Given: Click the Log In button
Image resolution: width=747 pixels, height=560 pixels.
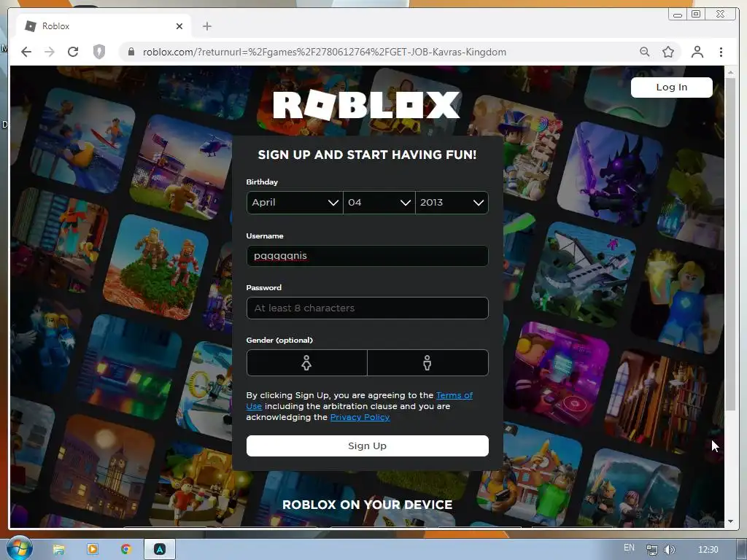Looking at the screenshot, I should (x=672, y=87).
